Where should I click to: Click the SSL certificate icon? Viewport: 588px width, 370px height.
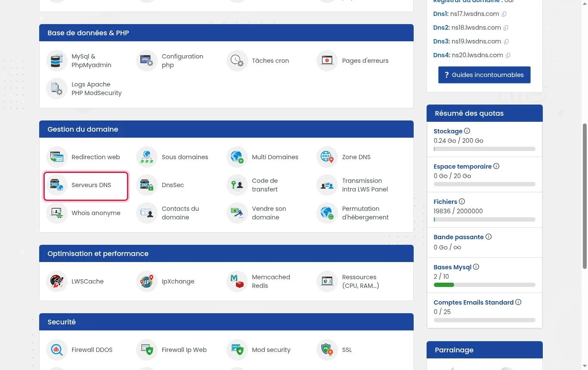327,350
